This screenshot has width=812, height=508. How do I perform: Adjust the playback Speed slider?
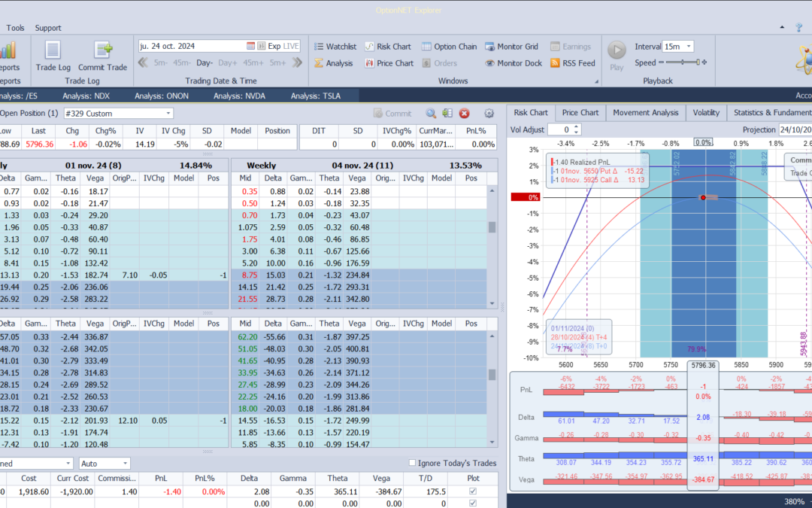coord(683,62)
